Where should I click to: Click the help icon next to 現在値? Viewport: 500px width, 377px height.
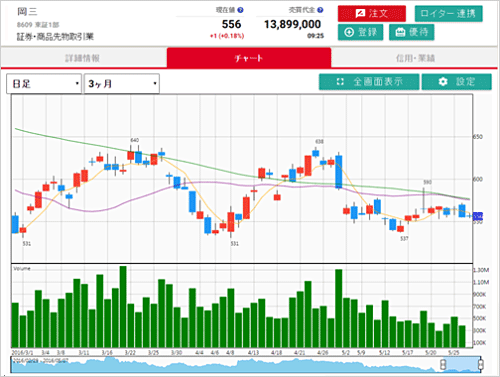tap(240, 10)
